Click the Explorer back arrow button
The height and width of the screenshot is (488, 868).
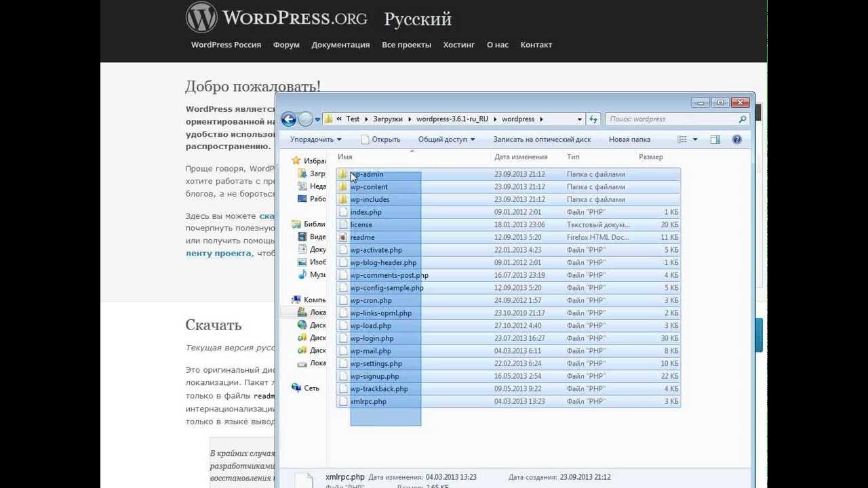click(x=288, y=119)
